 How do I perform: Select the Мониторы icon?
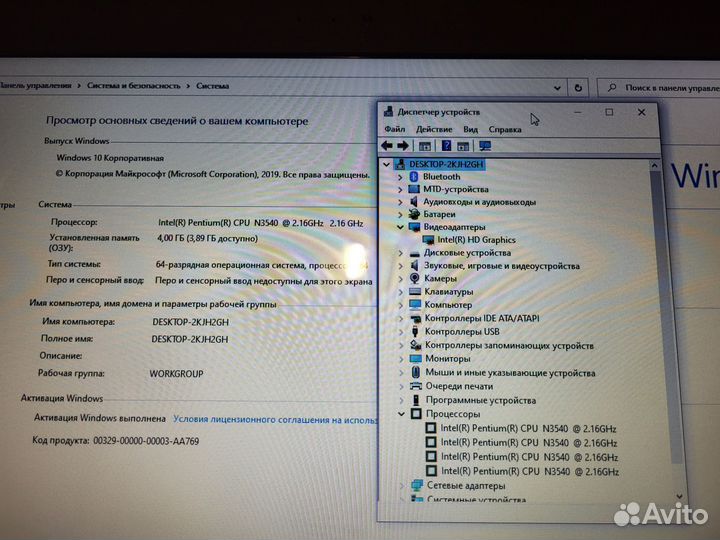click(416, 358)
